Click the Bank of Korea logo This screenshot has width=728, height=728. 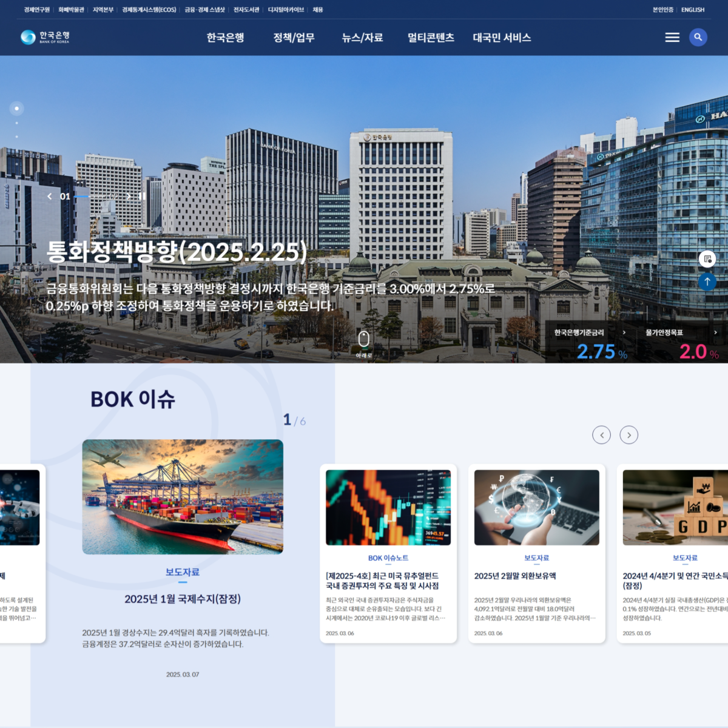[x=45, y=38]
